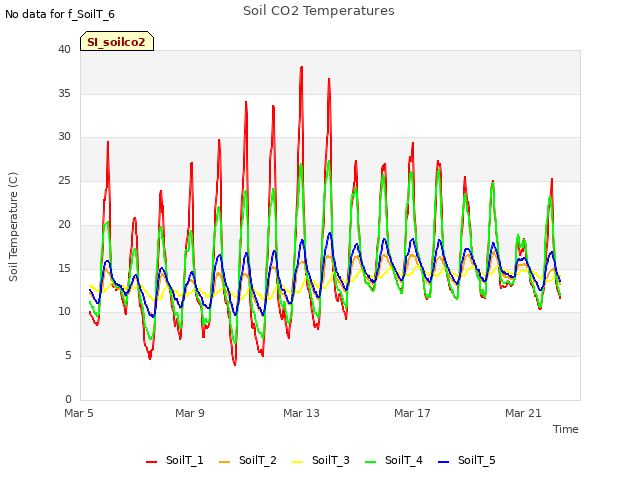
Task: Click the 10 y-axis tick label
Action: pos(64,312)
